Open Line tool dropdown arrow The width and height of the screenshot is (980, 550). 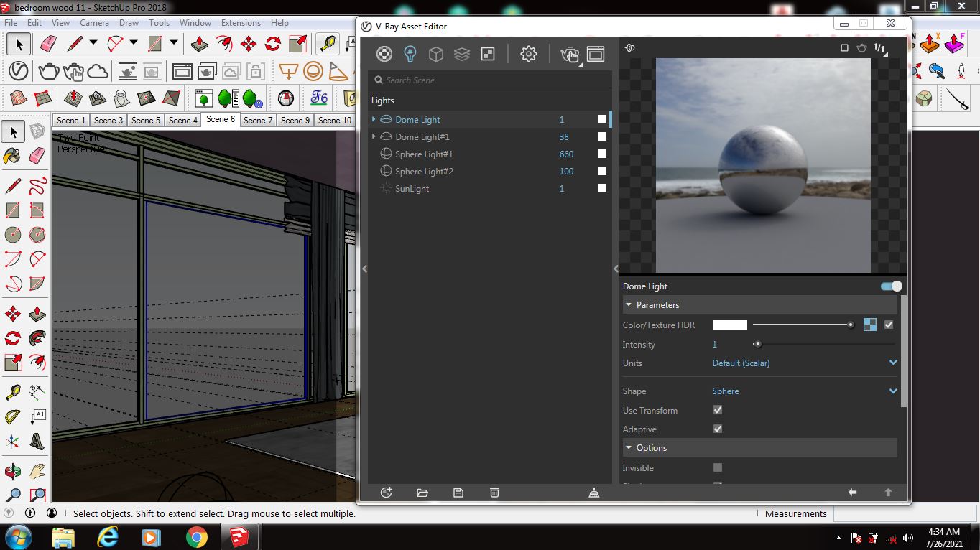tap(93, 43)
